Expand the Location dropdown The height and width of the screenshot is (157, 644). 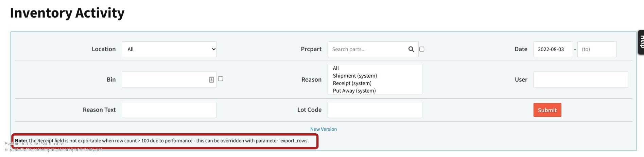pos(169,49)
